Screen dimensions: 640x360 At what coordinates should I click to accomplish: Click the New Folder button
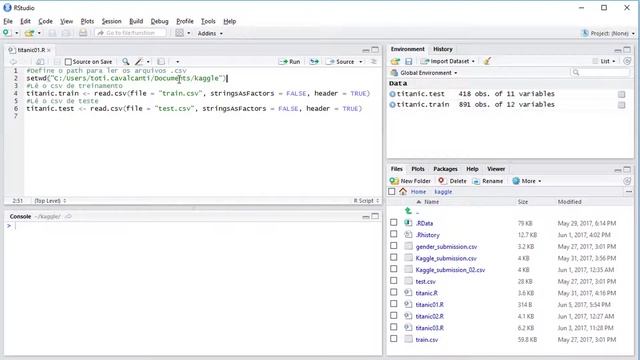point(410,181)
